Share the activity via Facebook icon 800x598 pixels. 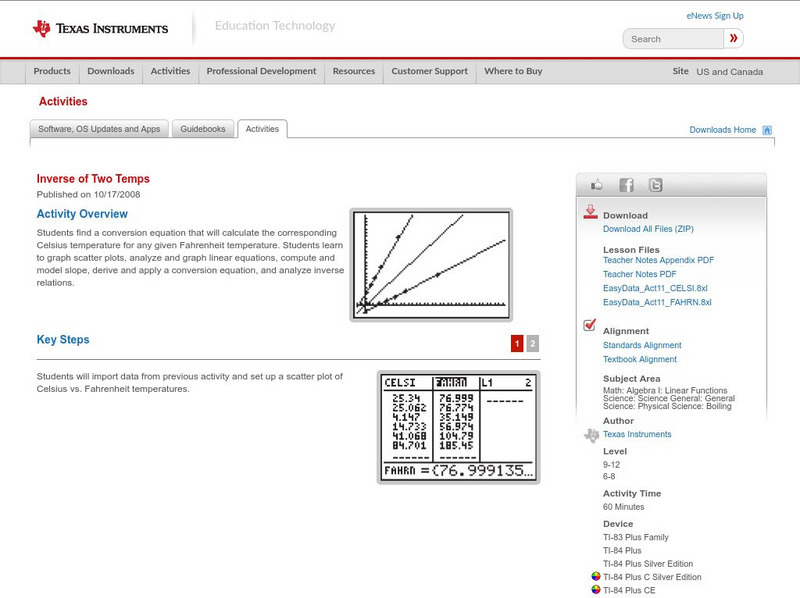coord(626,185)
